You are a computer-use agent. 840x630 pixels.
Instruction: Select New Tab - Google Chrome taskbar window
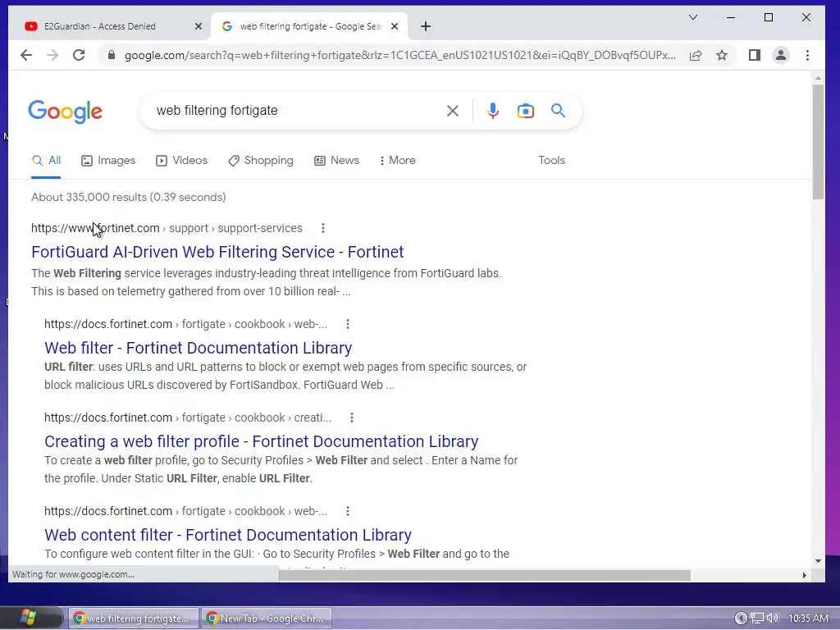(x=267, y=619)
